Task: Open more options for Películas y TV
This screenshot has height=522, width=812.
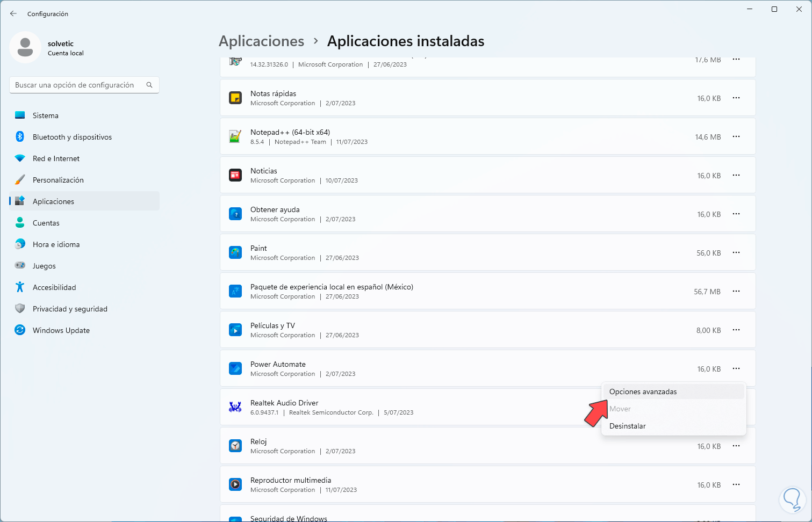Action: 736,330
